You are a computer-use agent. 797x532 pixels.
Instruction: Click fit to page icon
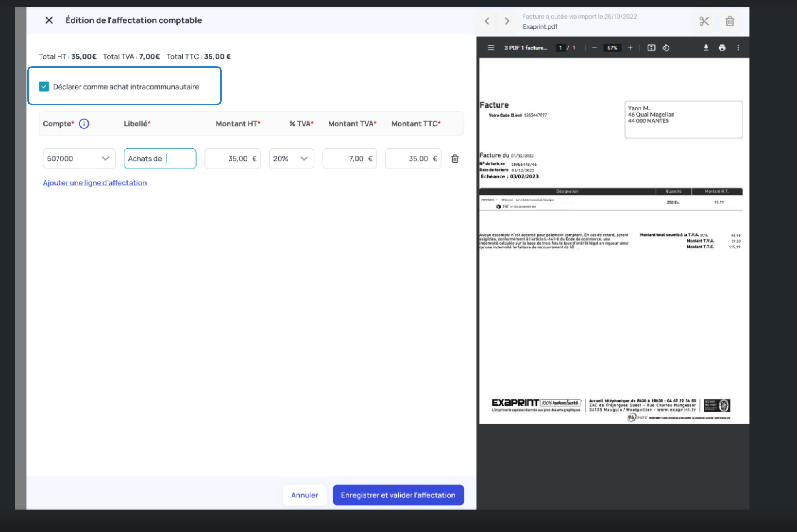[x=651, y=48]
